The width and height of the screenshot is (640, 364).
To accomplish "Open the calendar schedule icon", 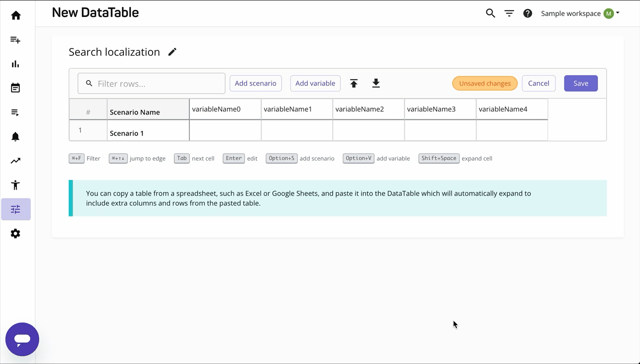I will click(16, 88).
